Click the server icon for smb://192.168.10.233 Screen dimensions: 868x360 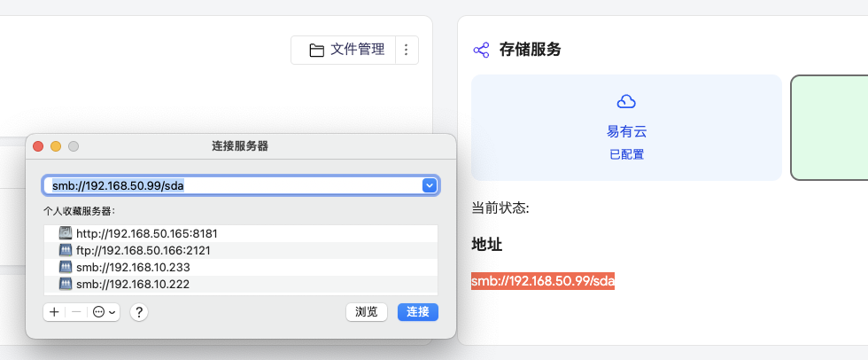[x=66, y=267]
